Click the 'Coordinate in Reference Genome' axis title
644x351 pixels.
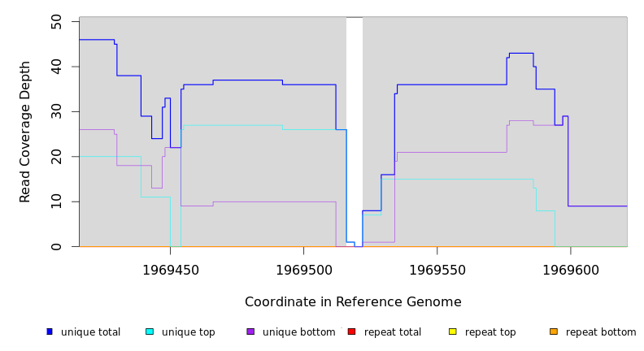(353, 302)
